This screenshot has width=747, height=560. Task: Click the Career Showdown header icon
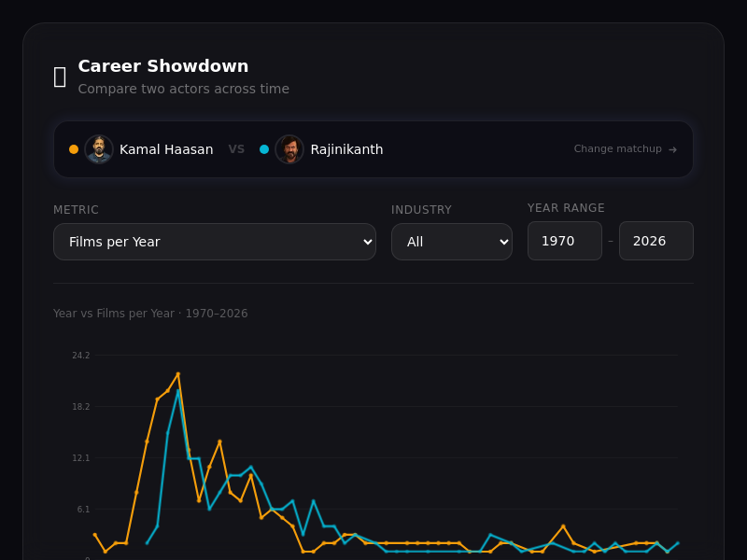click(60, 77)
